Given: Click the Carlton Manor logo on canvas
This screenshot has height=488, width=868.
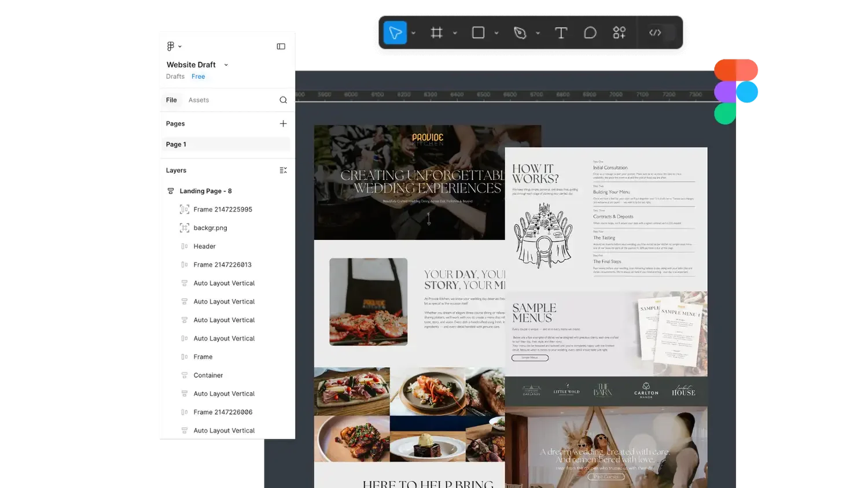Looking at the screenshot, I should [x=646, y=390].
